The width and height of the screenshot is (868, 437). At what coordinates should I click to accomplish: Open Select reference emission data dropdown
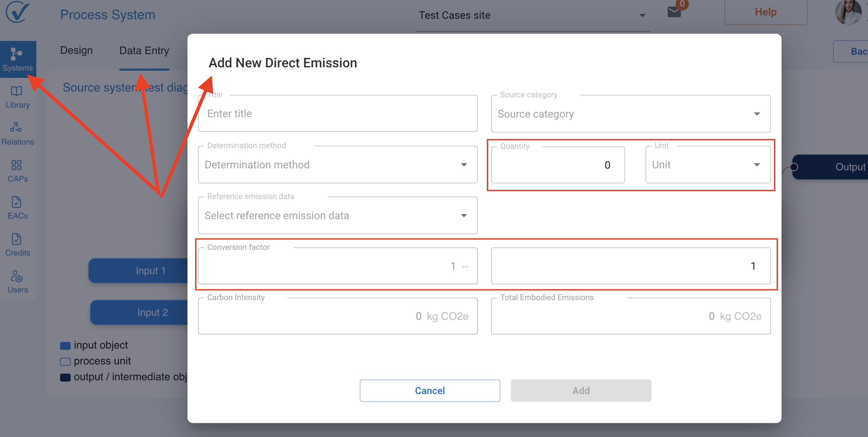[x=338, y=216]
